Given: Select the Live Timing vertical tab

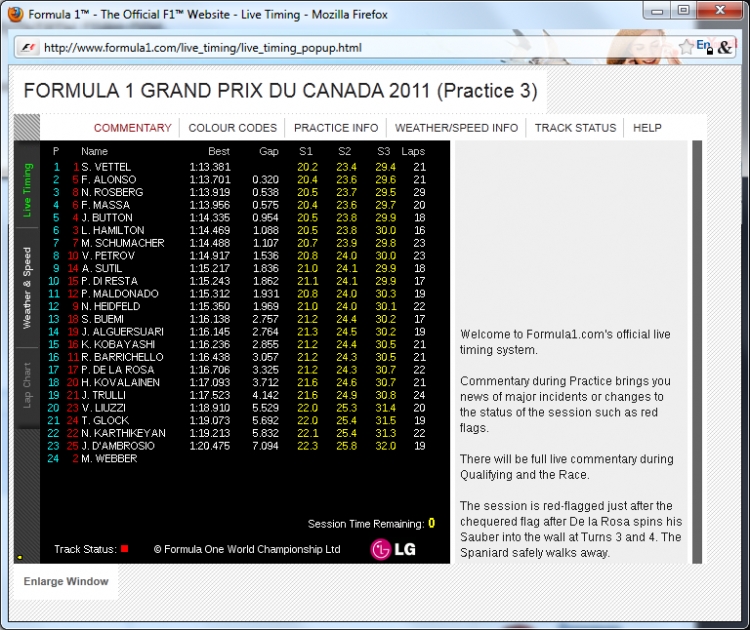Looking at the screenshot, I should (x=27, y=189).
